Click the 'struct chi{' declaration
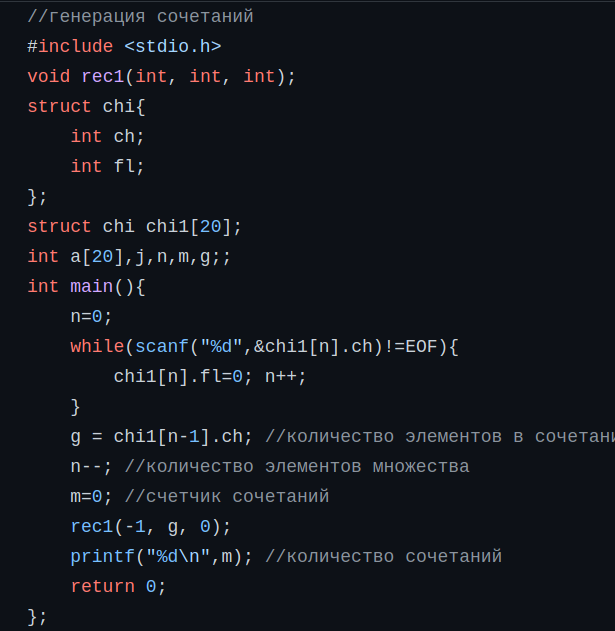Image resolution: width=615 pixels, height=631 pixels. point(86,107)
